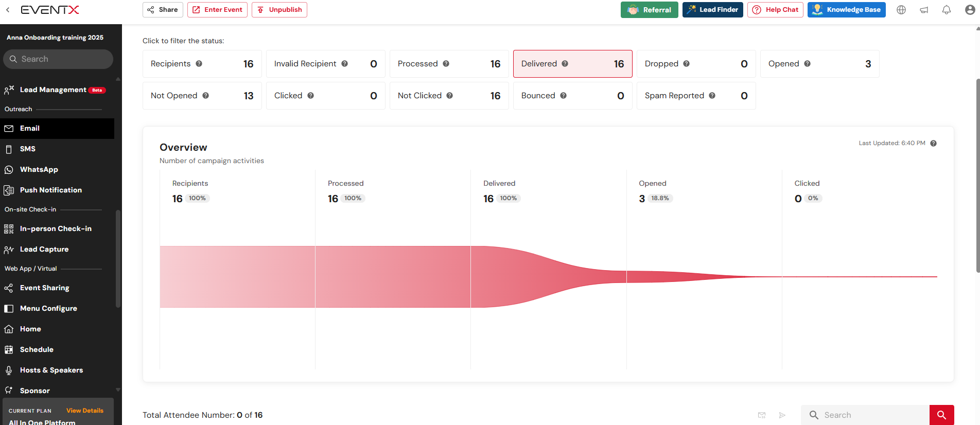Open Lead Management beta section
Image resolution: width=980 pixels, height=425 pixels.
tap(53, 90)
